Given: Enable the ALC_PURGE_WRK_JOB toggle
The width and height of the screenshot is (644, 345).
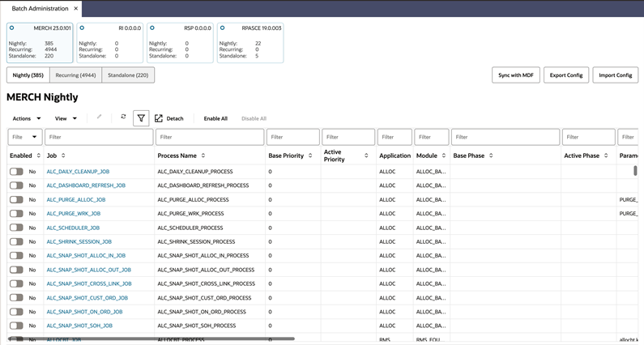Looking at the screenshot, I should pos(16,214).
